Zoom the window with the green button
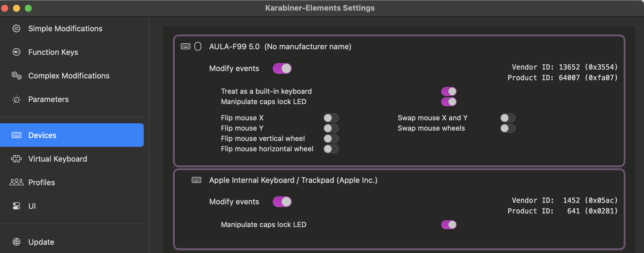The image size is (644, 253). 28,8
